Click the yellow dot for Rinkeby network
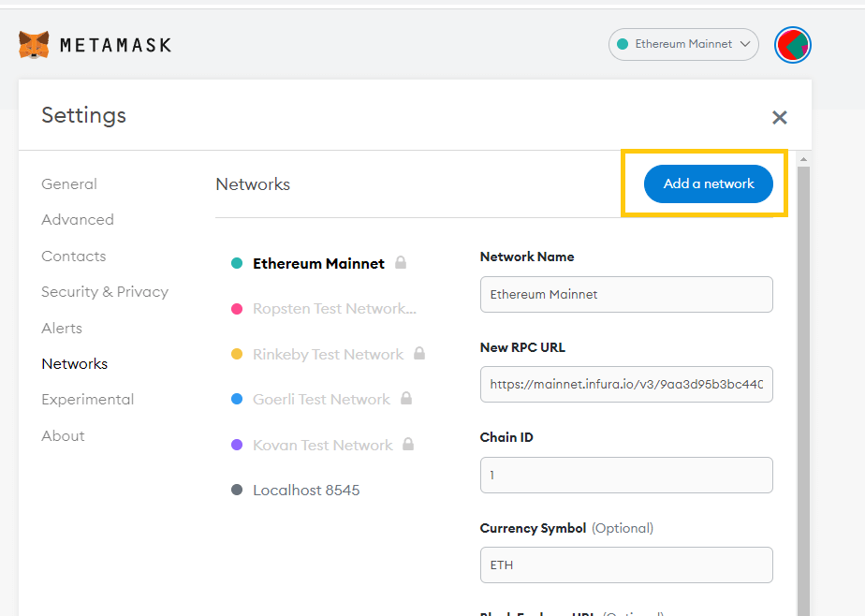The width and height of the screenshot is (865, 616). pyautogui.click(x=237, y=354)
